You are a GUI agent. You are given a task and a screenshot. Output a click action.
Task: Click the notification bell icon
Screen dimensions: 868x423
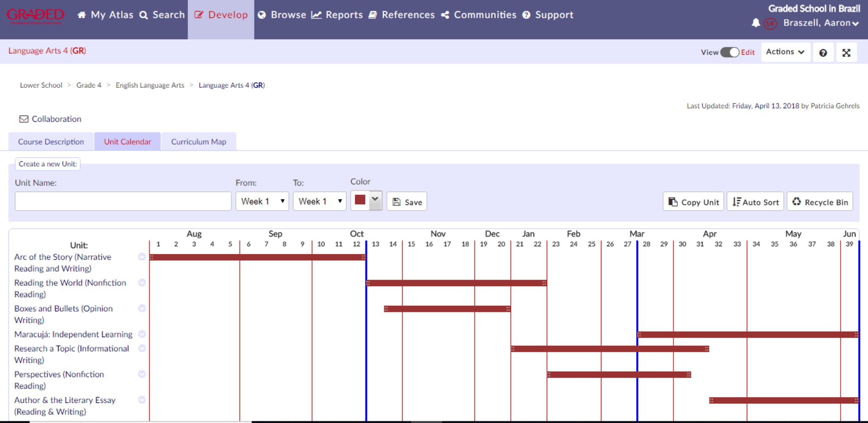(x=755, y=23)
